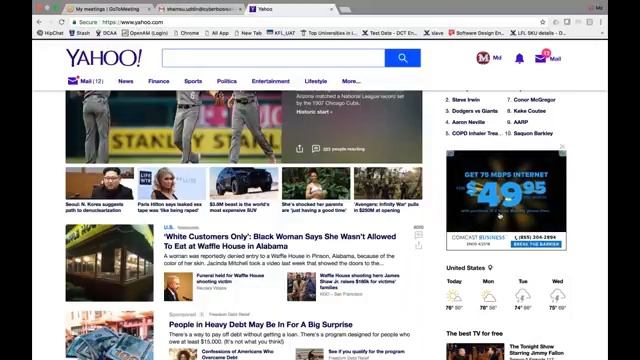Viewport: 640px width, 360px height.
Task: Click the address bar URL
Action: click(x=133, y=22)
